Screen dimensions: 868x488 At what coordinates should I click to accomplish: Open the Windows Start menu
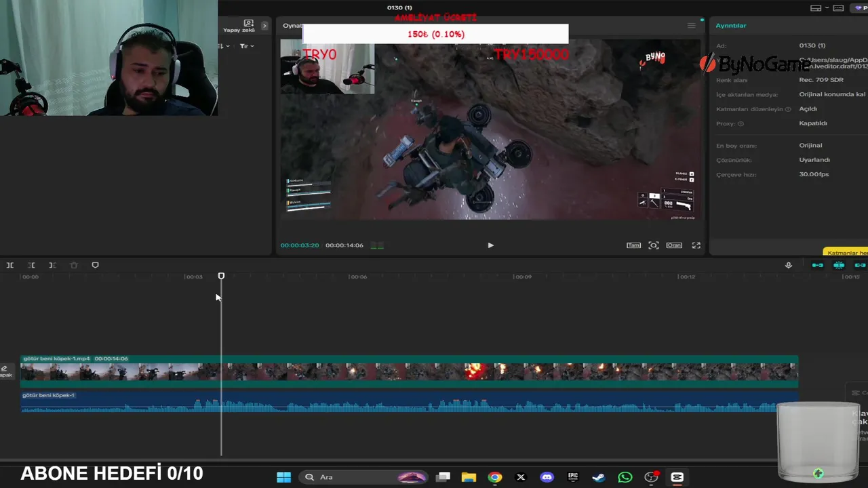(x=284, y=477)
